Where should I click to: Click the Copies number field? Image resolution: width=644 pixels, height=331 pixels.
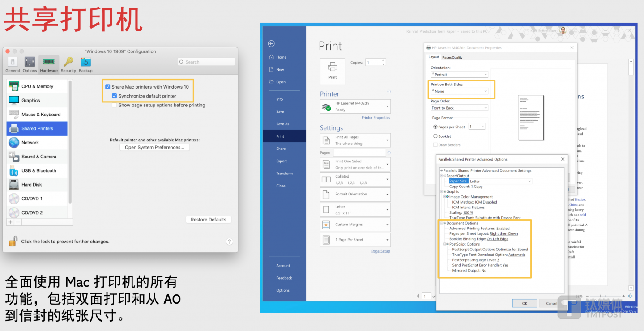(x=375, y=63)
